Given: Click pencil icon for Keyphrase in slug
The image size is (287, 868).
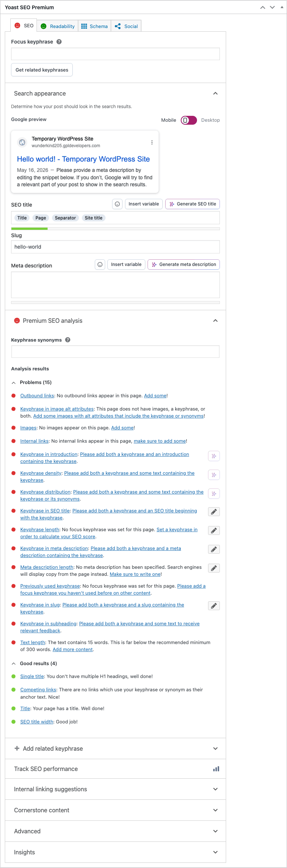Looking at the screenshot, I should 214,606.
